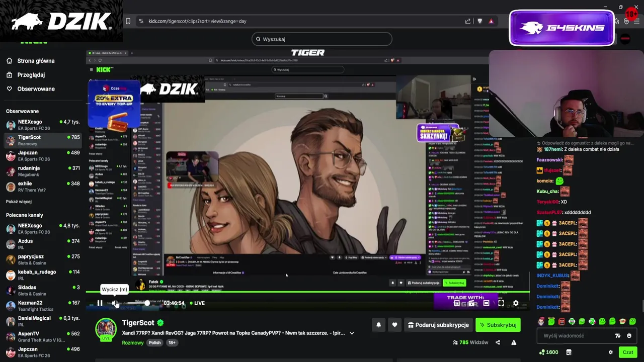Screen dimensions: 644x362
Task: Open NEEXcsgo in Obserwowane list
Action: tap(42, 125)
